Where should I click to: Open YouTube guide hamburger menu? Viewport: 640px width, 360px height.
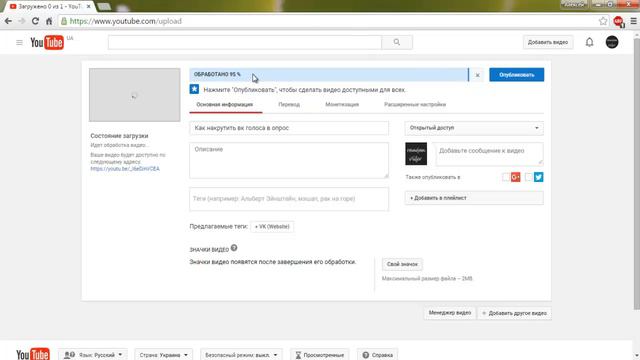[19, 42]
